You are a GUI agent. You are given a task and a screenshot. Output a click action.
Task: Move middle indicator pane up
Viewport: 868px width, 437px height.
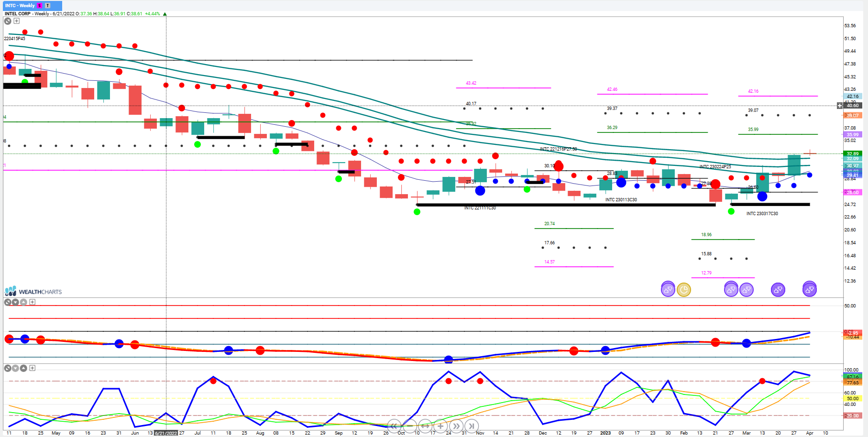[x=23, y=302]
